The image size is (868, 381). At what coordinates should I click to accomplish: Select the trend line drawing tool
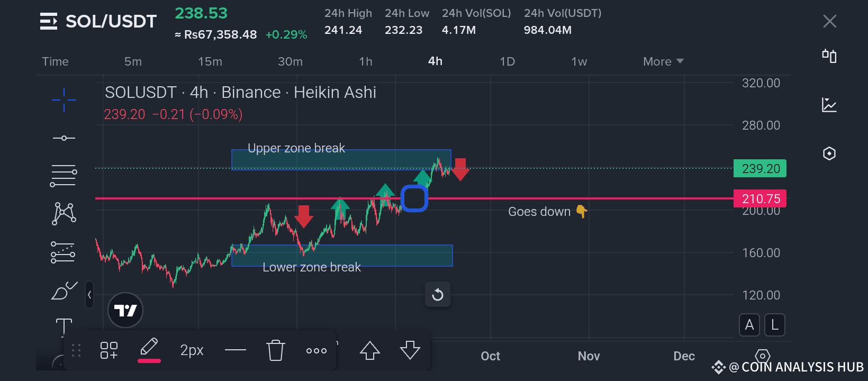click(64, 138)
